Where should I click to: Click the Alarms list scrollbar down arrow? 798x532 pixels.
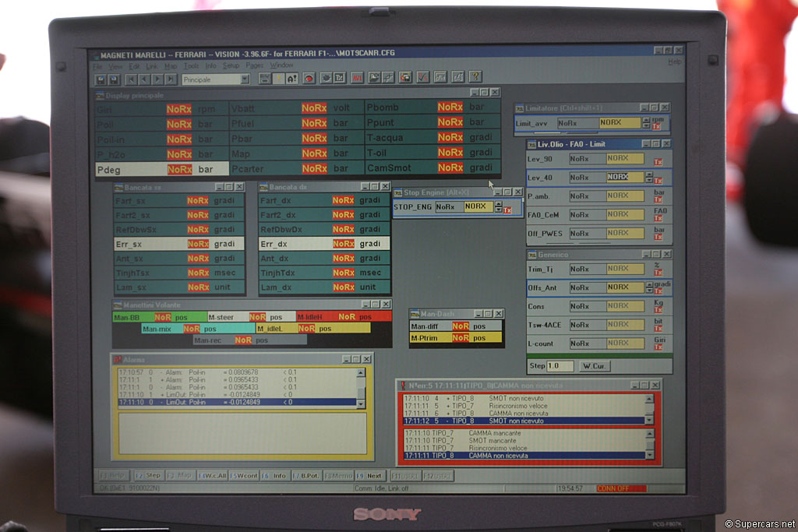coord(361,403)
